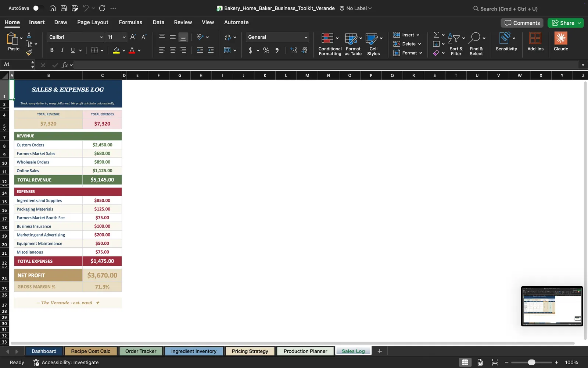Toggle Italic formatting
This screenshot has width=588, height=368.
click(x=62, y=50)
